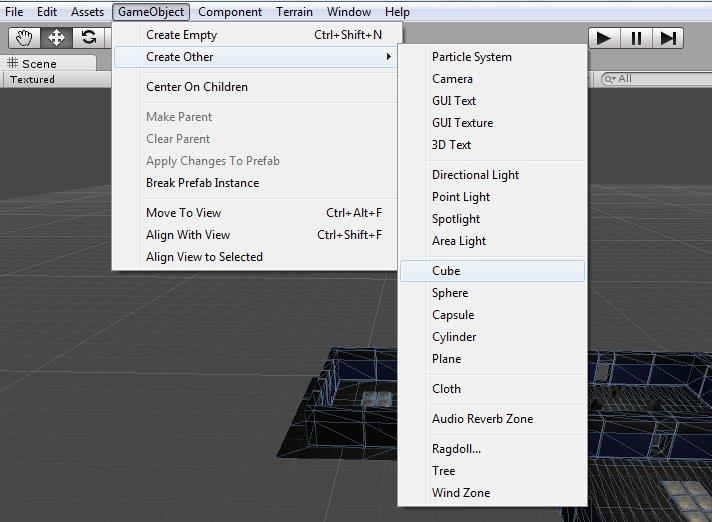Open the Assets menu
This screenshot has height=522, width=712.
[87, 11]
